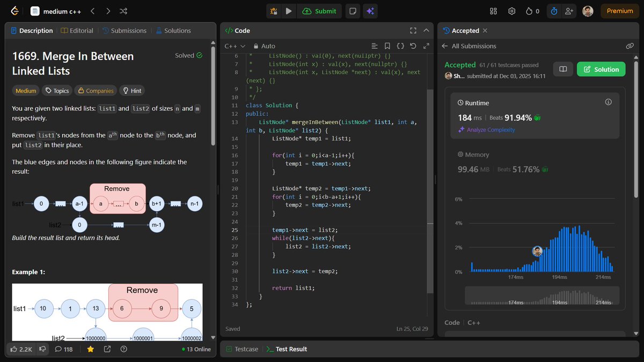644x362 pixels.
Task: Expand the Topics tag
Action: click(57, 91)
